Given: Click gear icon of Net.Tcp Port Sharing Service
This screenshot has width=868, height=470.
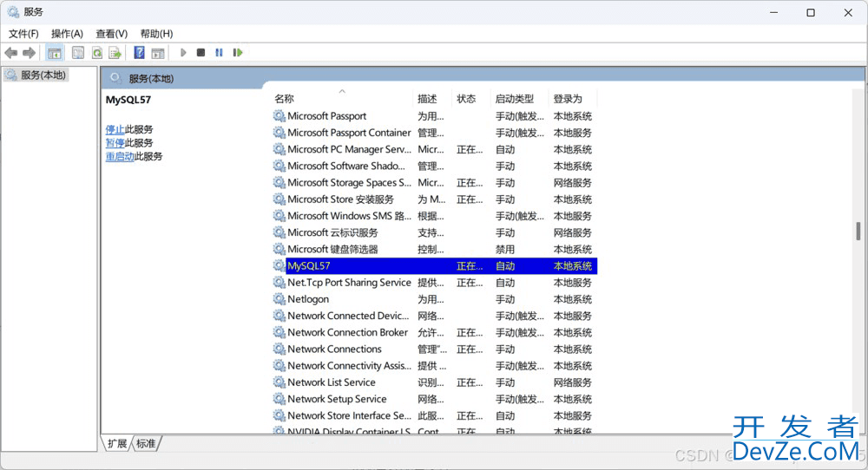Looking at the screenshot, I should (279, 283).
